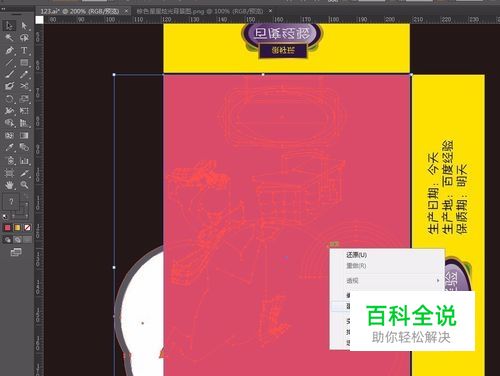Collapse the tools panel double-arrow
Viewport: 500px width, 376px height.
[x=3, y=9]
